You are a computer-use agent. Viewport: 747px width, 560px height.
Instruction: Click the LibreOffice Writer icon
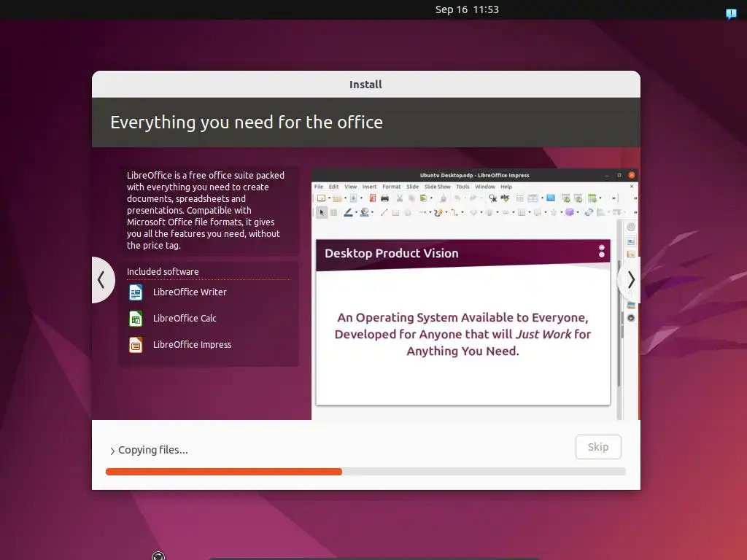pyautogui.click(x=136, y=292)
